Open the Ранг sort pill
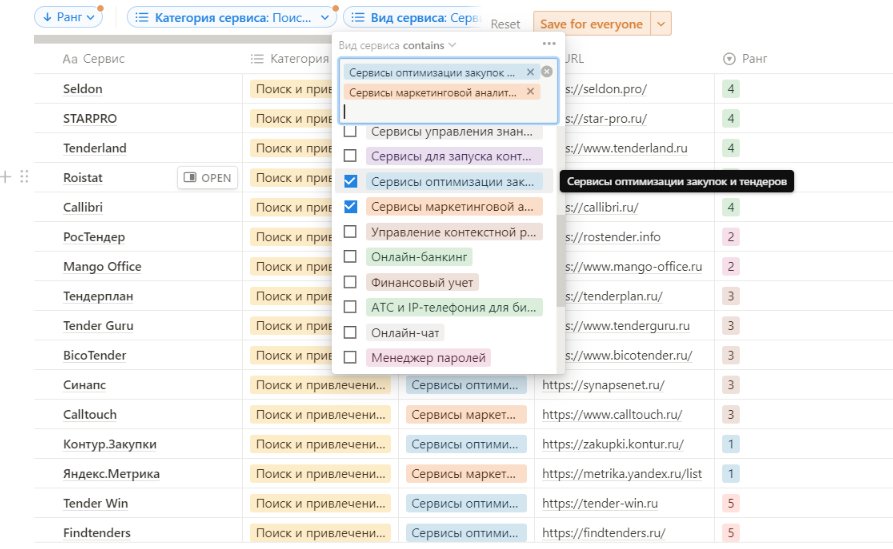This screenshot has height=549, width=893. [68, 17]
